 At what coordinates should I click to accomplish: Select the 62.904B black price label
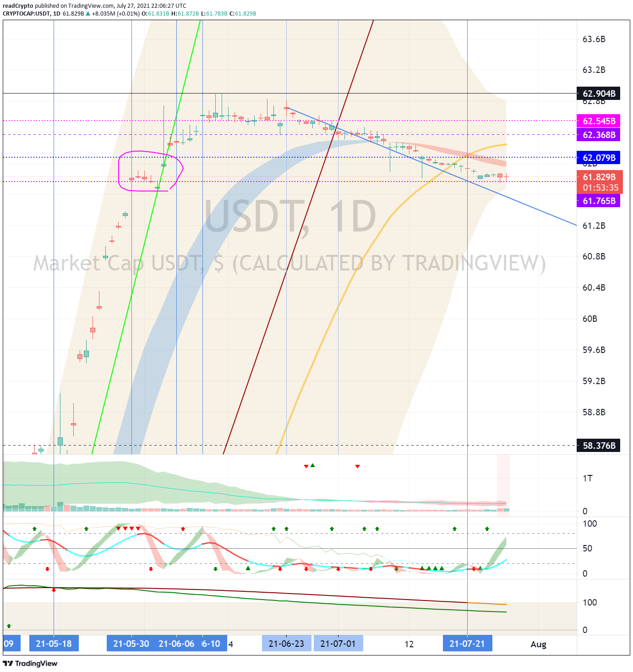(598, 94)
